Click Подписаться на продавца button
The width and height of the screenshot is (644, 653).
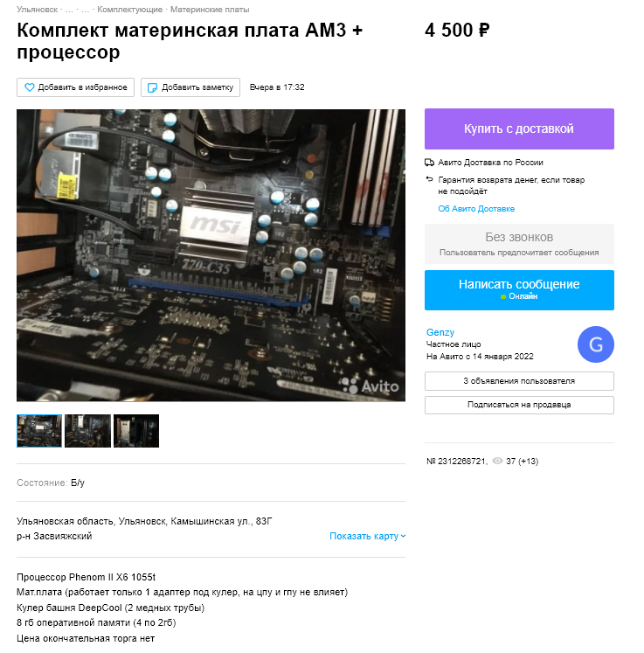coord(519,405)
